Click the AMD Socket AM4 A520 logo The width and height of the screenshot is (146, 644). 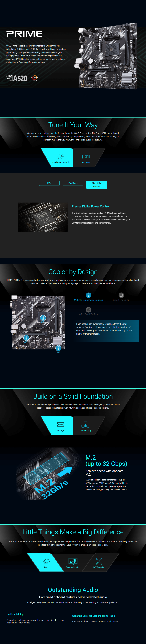coord(16,78)
